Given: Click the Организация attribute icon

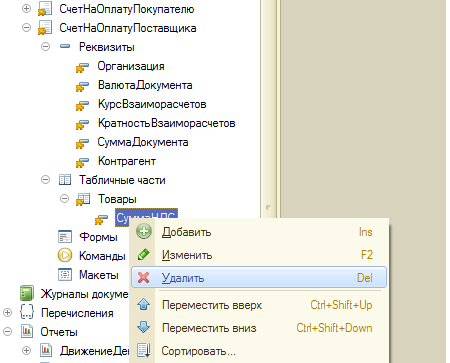Looking at the screenshot, I should coord(82,67).
